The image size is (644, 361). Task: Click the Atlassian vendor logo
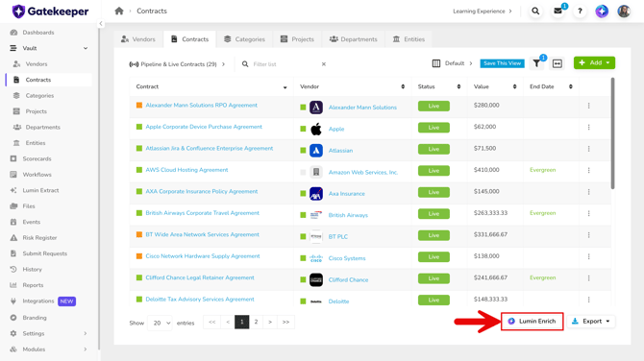click(x=316, y=151)
